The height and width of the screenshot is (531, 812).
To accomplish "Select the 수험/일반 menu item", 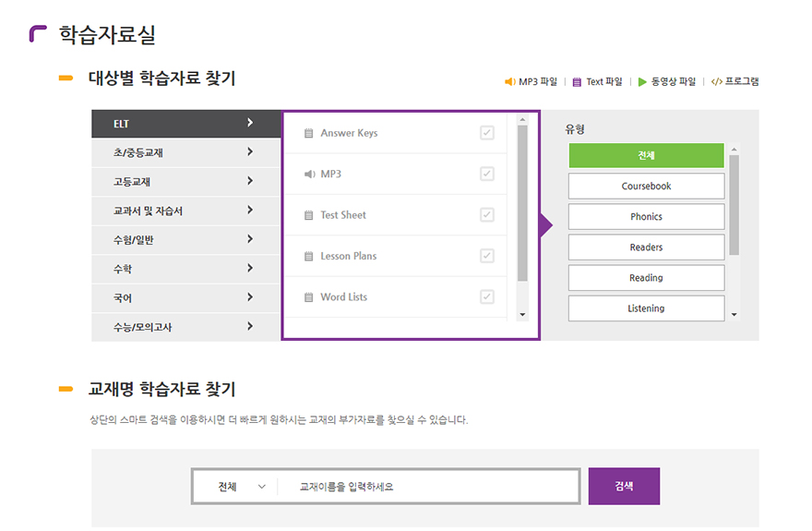I will 185,239.
